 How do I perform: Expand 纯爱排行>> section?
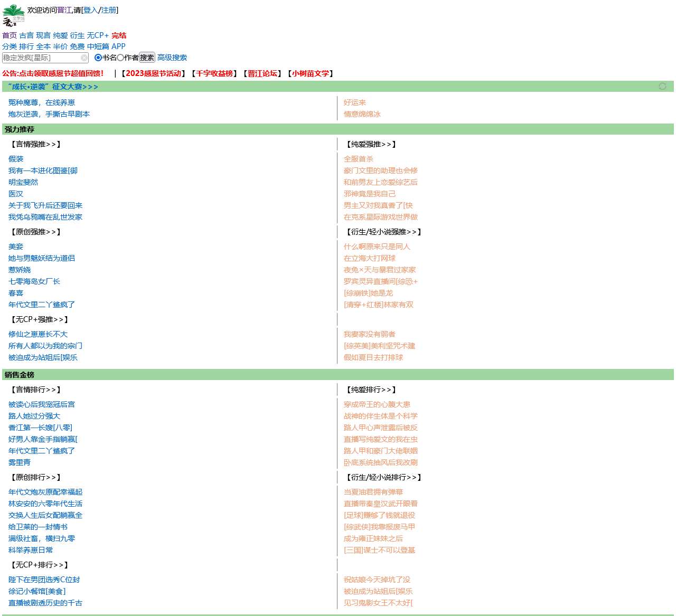(x=371, y=390)
